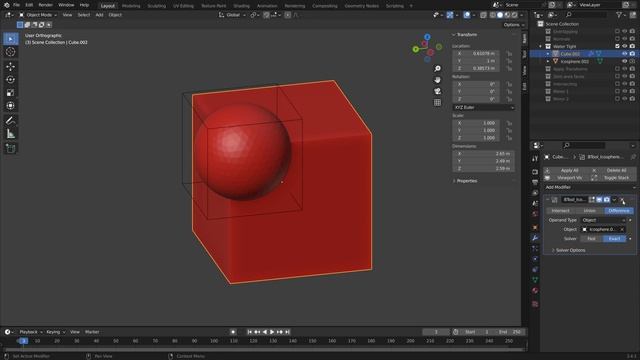
Task: Select the Union boolean operation
Action: [589, 211]
